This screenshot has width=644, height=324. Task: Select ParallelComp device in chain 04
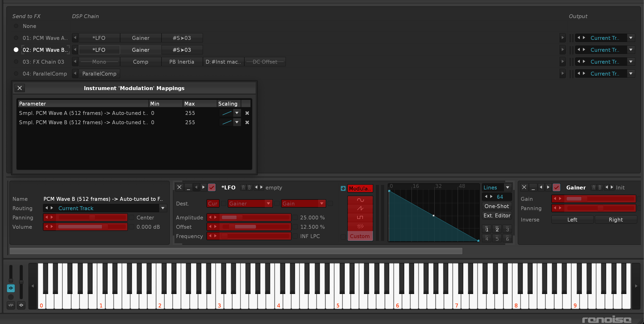99,73
